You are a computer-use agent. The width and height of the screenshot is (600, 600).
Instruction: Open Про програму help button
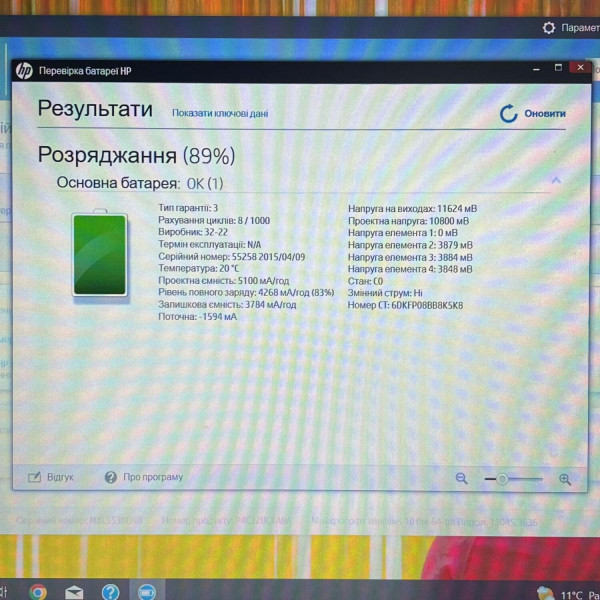(x=144, y=477)
